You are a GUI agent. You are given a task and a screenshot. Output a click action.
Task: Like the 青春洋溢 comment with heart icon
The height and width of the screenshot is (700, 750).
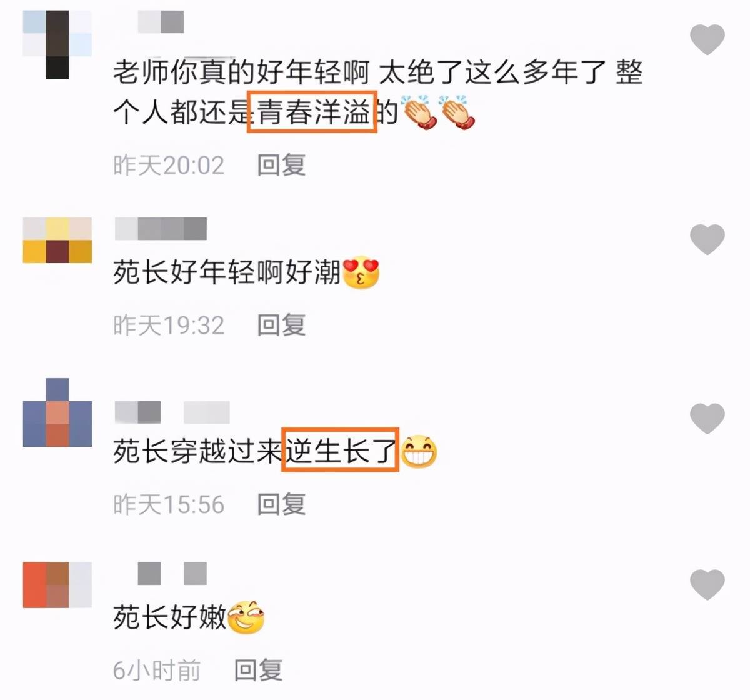(x=707, y=39)
